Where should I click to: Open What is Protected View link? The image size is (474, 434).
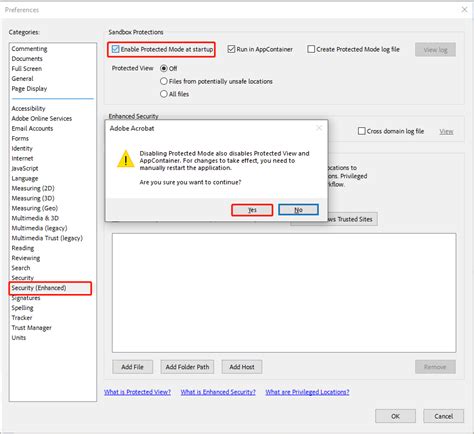pyautogui.click(x=137, y=392)
